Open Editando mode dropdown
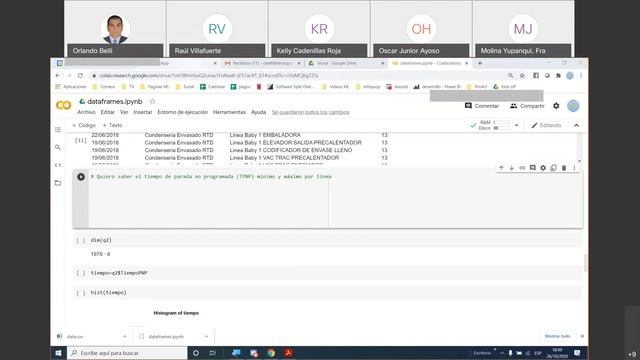Image resolution: width=640 pixels, height=360 pixels. tap(546, 125)
